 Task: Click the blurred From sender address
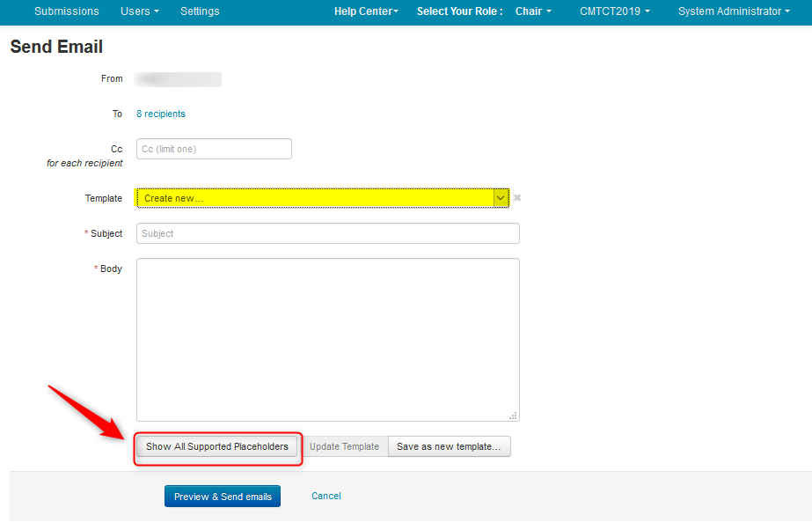178,79
